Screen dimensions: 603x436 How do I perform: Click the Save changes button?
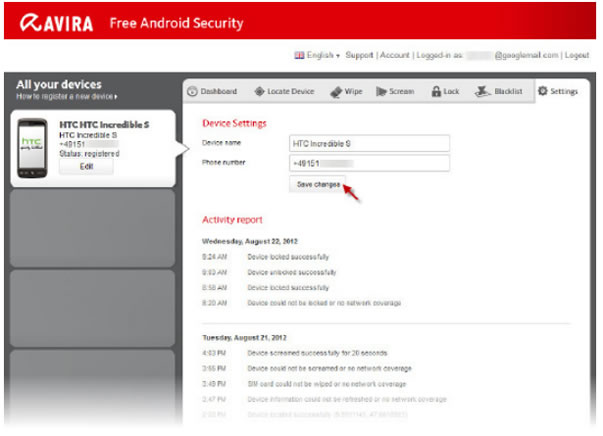point(318,184)
